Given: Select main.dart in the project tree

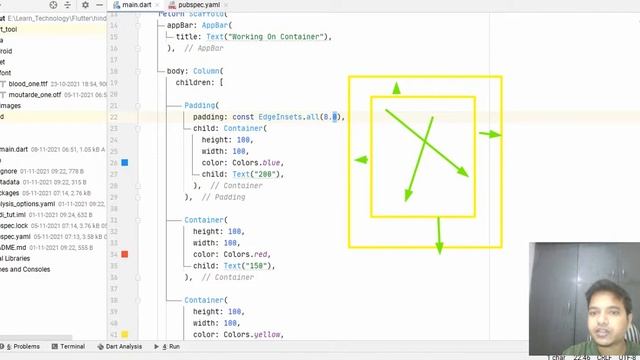Looking at the screenshot, I should click(14, 149).
